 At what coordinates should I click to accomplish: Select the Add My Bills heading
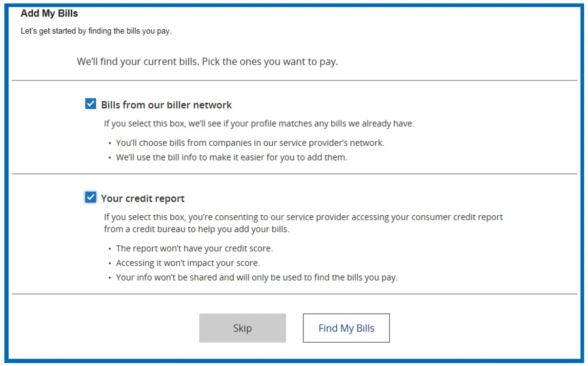click(x=49, y=14)
